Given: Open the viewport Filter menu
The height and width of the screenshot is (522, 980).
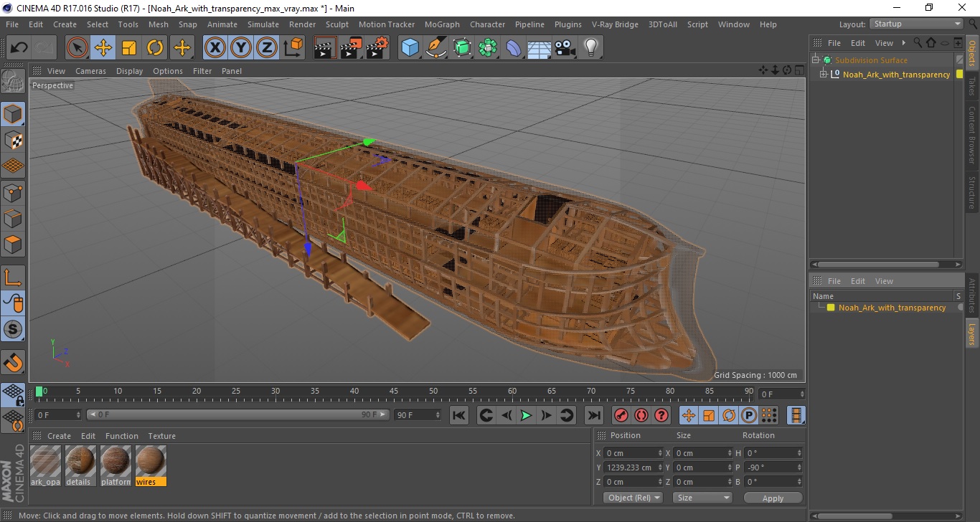Looking at the screenshot, I should click(x=202, y=71).
